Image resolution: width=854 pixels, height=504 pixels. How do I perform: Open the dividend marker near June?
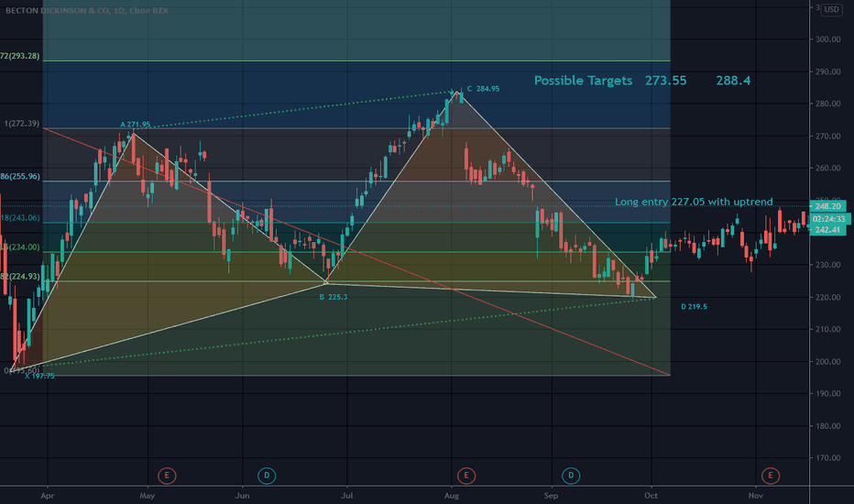point(267,476)
